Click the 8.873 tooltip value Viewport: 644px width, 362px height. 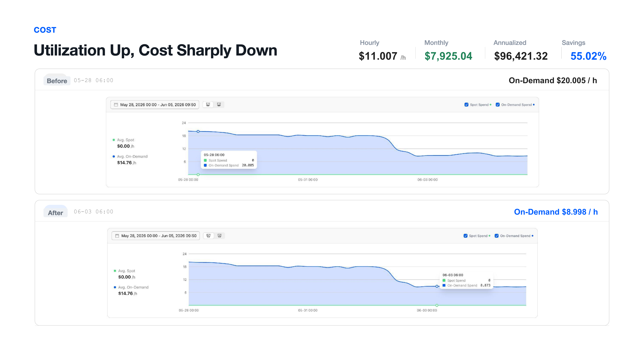coord(485,285)
